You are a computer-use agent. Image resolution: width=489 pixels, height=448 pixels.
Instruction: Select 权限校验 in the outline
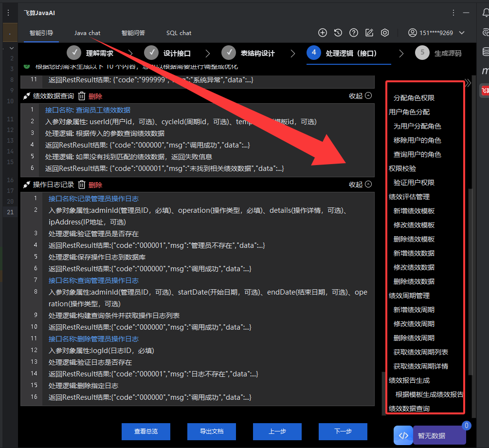(x=402, y=168)
